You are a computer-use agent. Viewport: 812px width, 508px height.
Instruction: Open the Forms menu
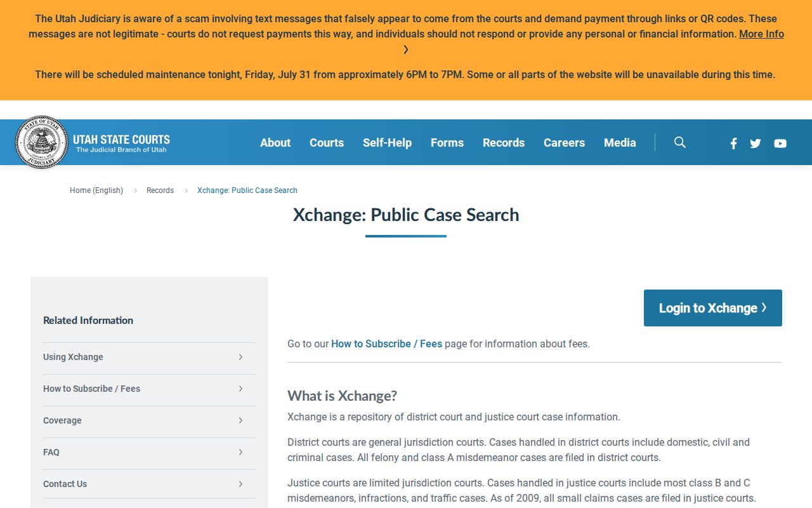point(447,143)
